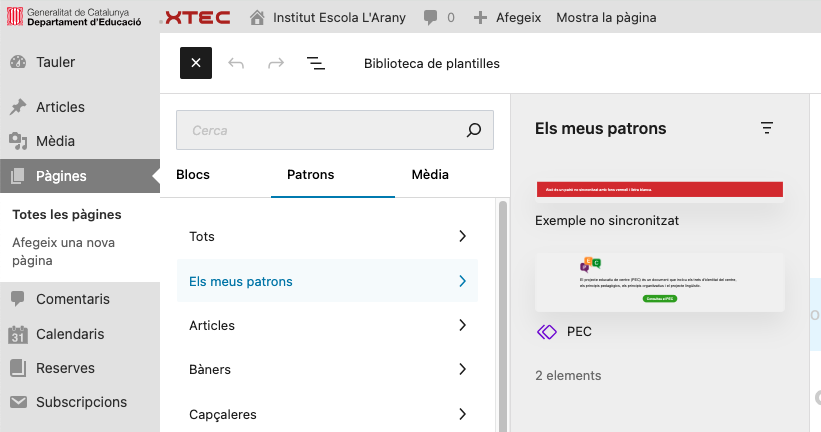Switch to the Blocs tab
821x432 pixels.
[x=193, y=174]
